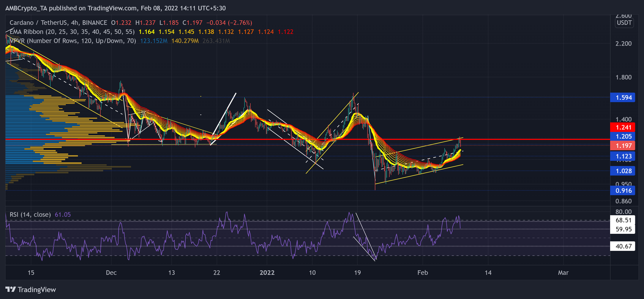Click the Feb label on time axis
Screen dimensions: 644x299
tap(423, 273)
